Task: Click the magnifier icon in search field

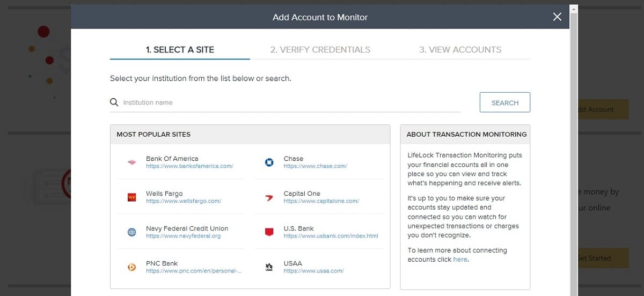Action: coord(114,102)
